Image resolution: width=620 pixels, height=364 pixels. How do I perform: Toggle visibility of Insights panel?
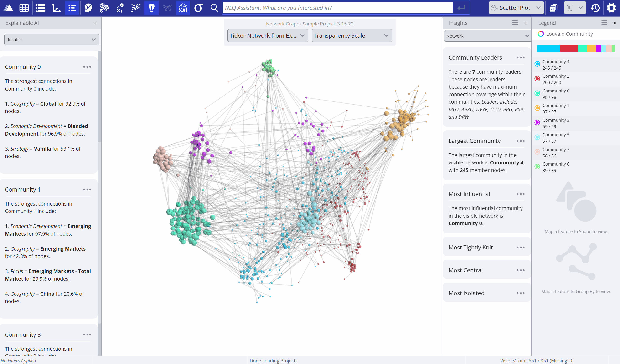pos(525,23)
